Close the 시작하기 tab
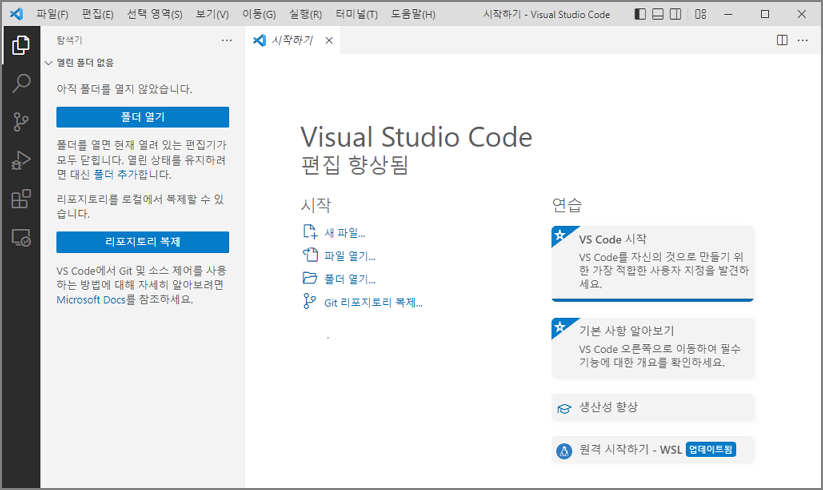This screenshot has width=823, height=490. [329, 40]
